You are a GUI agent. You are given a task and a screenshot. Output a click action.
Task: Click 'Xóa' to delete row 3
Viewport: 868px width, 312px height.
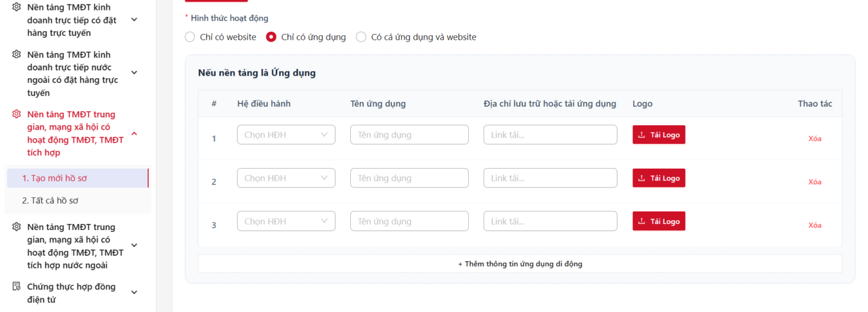[x=815, y=225]
